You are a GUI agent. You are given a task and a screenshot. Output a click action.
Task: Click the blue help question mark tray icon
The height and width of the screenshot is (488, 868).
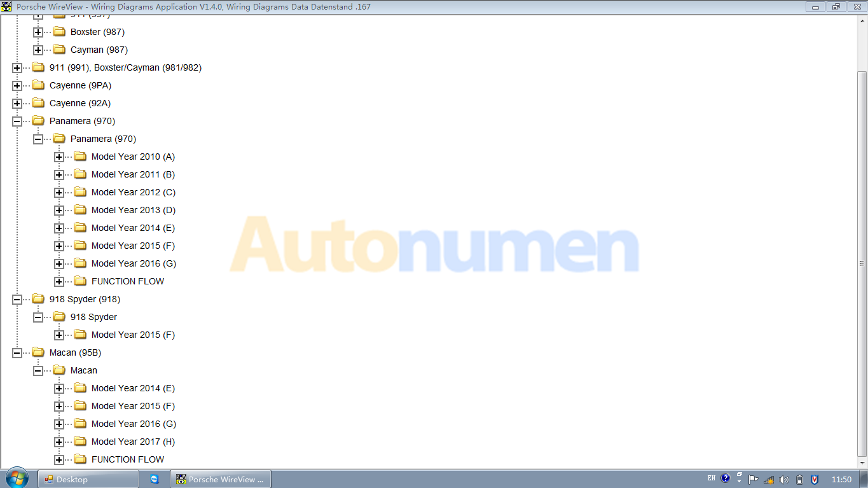(x=726, y=478)
